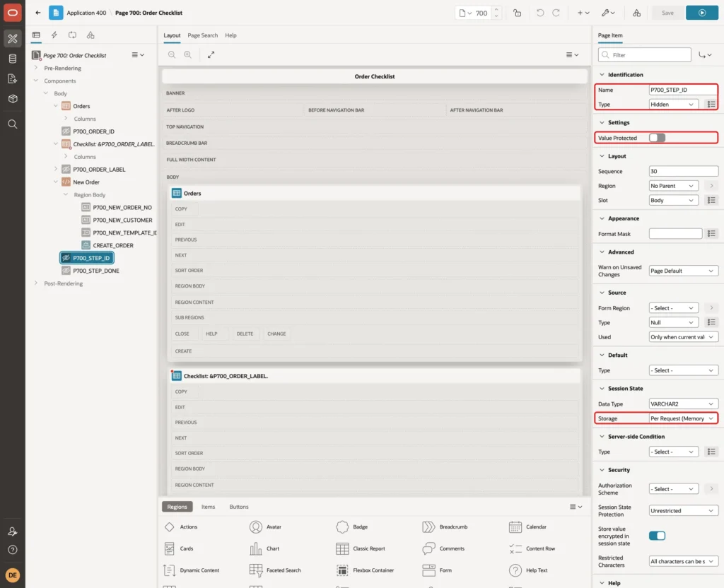Open the item Type quick pick list

click(711, 105)
